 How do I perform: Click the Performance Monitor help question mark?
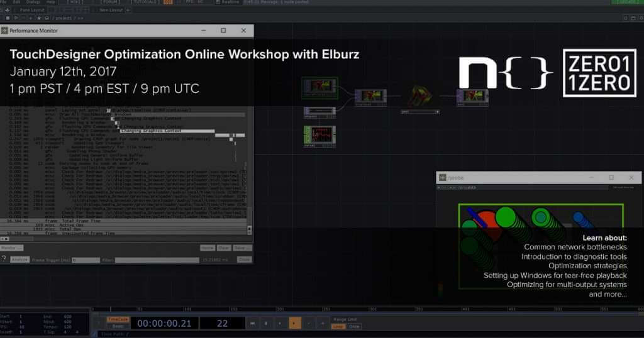click(4, 259)
